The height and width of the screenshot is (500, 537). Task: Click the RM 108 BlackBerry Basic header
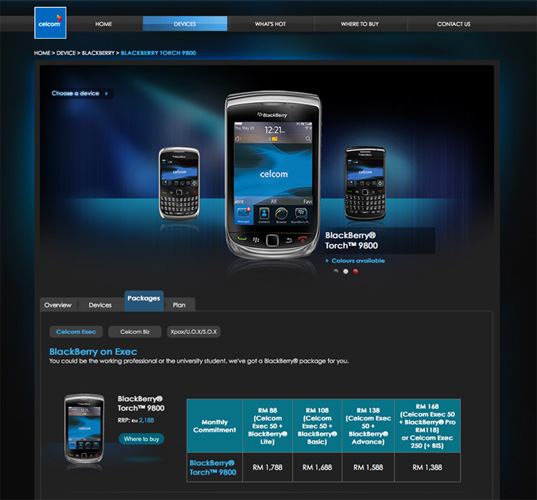tap(317, 426)
